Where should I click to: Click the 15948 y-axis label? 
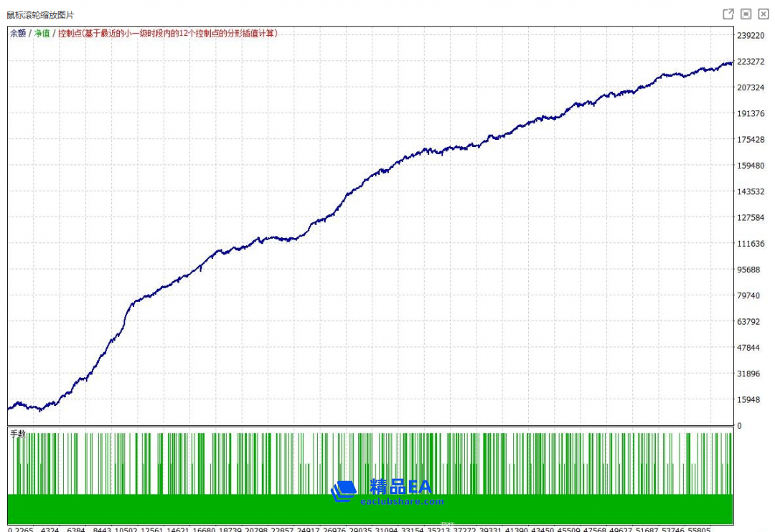tap(748, 399)
